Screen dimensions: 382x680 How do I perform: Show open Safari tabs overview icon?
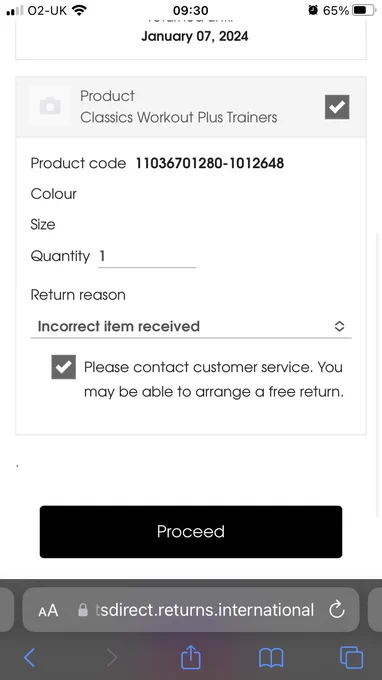point(351,657)
